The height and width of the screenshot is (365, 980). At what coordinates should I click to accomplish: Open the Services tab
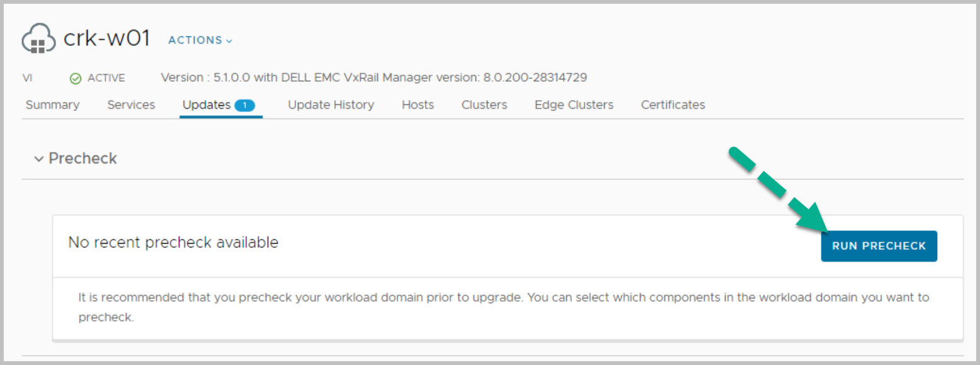click(x=131, y=105)
